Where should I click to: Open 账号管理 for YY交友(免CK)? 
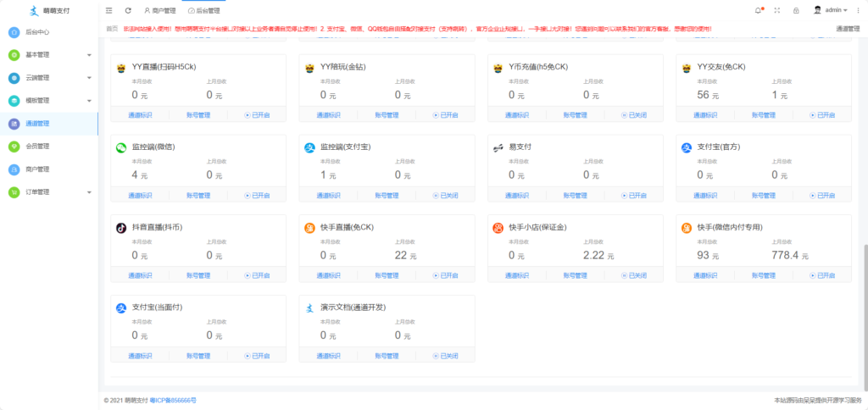[x=764, y=115]
